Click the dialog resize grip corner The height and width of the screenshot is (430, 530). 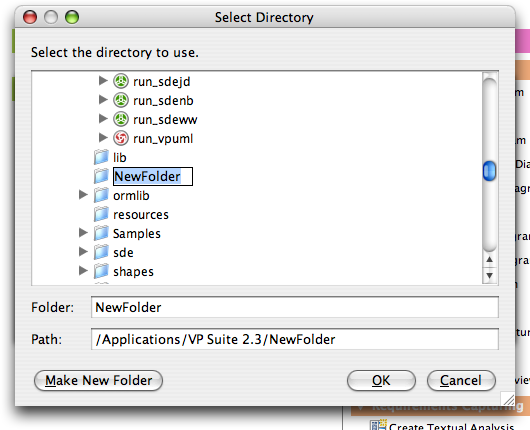508,399
